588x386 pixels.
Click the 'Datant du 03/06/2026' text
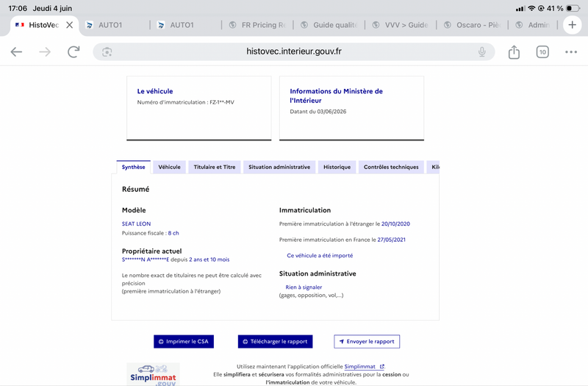[x=318, y=112]
